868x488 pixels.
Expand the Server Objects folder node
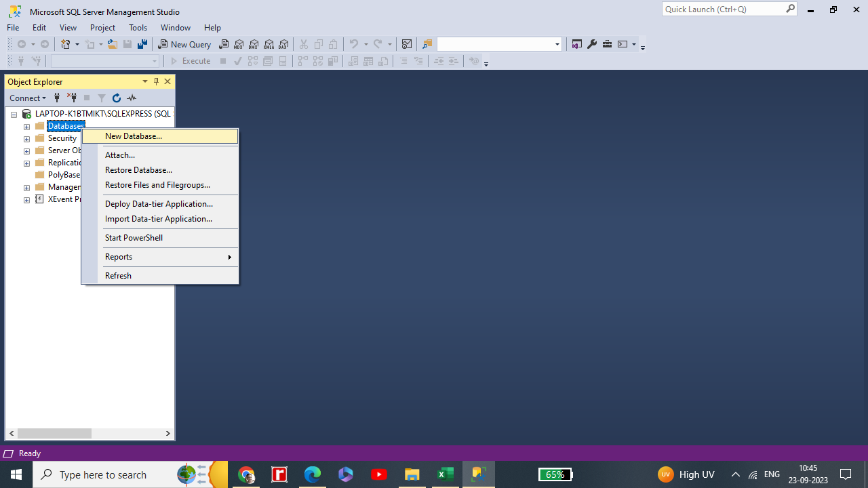point(26,151)
